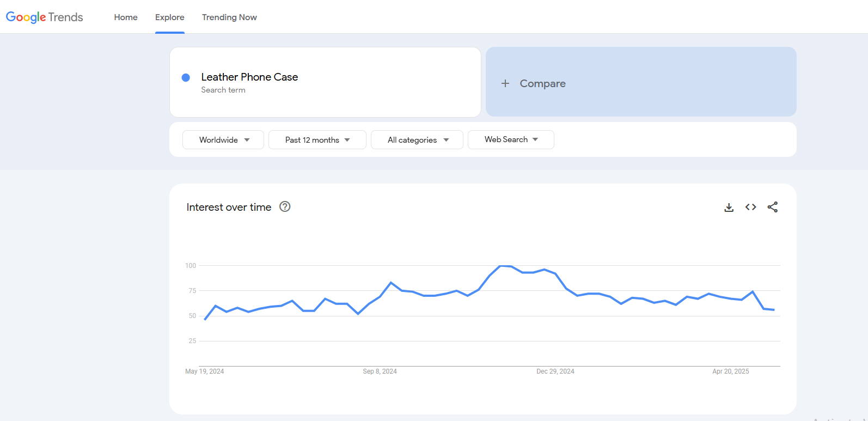868x421 pixels.
Task: Click the chart peak near 100
Action: (x=500, y=266)
